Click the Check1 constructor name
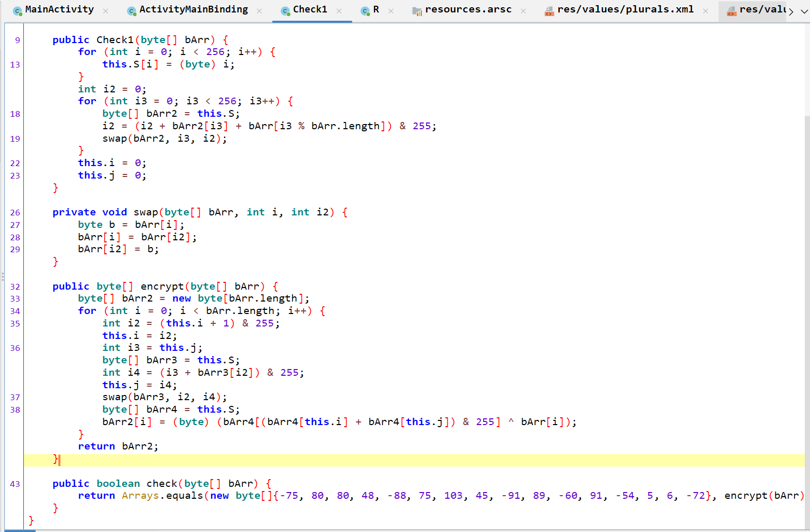This screenshot has height=532, width=810. (115, 39)
